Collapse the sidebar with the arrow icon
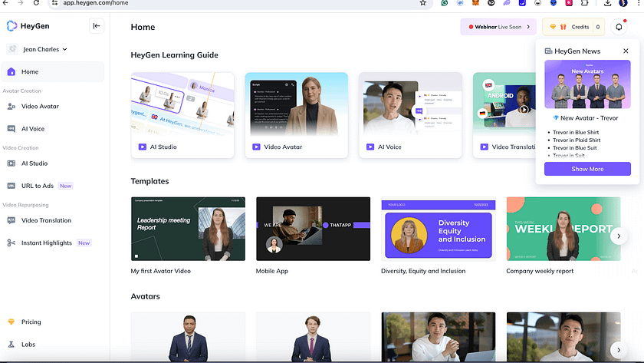The height and width of the screenshot is (363, 644). click(x=97, y=26)
